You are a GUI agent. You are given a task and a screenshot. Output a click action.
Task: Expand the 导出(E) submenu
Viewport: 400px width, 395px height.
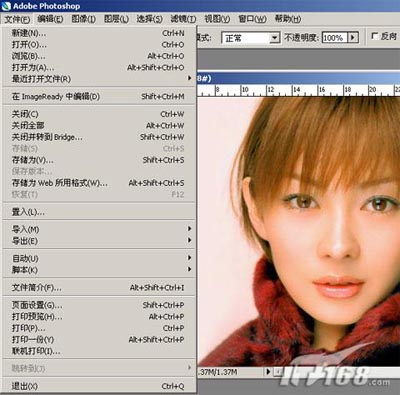(x=99, y=241)
